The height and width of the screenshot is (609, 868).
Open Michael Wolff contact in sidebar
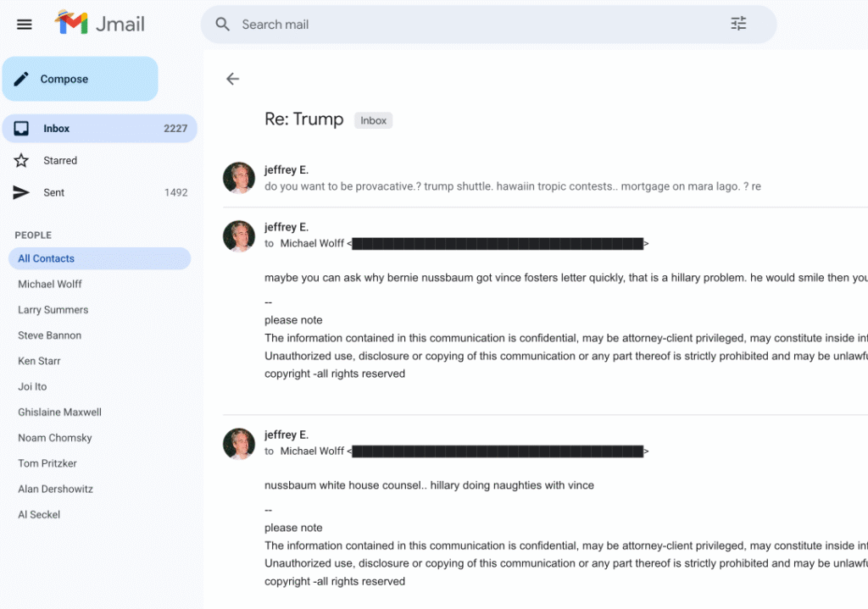[50, 285]
